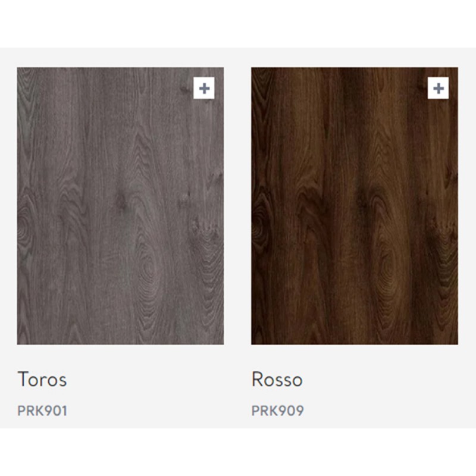
Task: Click the white plus square on grey wood
Action: (x=204, y=88)
